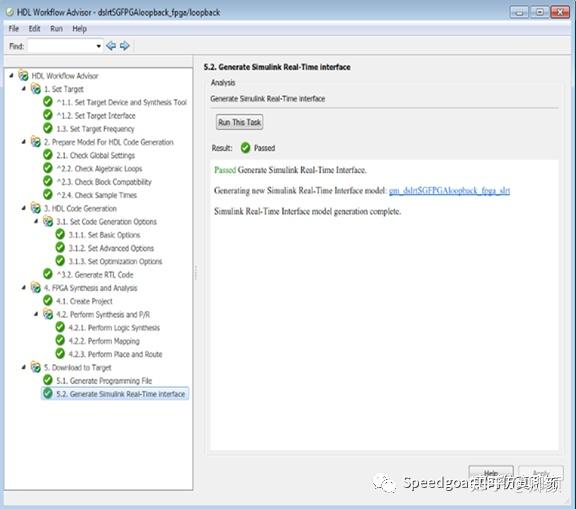Select 5.1. Generate Programming File task
The image size is (576, 509).
[x=104, y=381]
